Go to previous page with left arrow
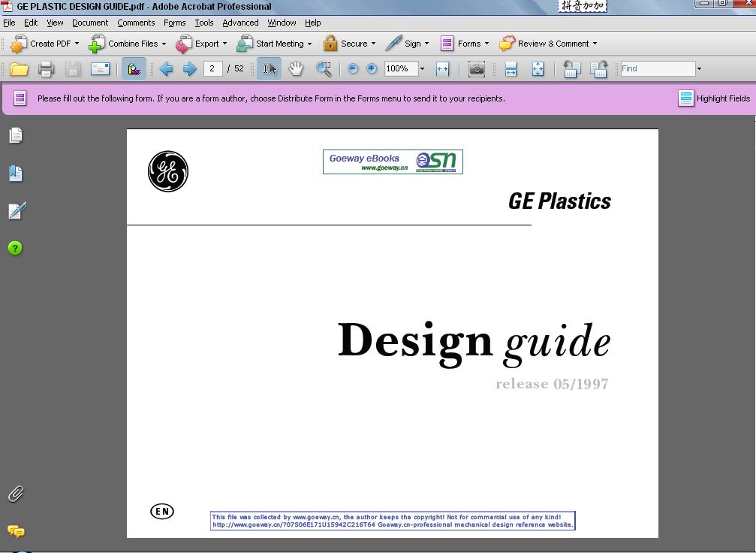 tap(166, 69)
